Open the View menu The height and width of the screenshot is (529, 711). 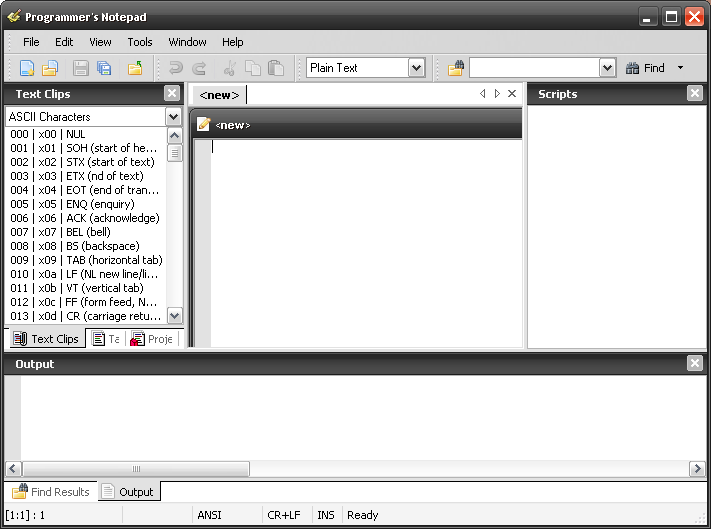click(100, 42)
